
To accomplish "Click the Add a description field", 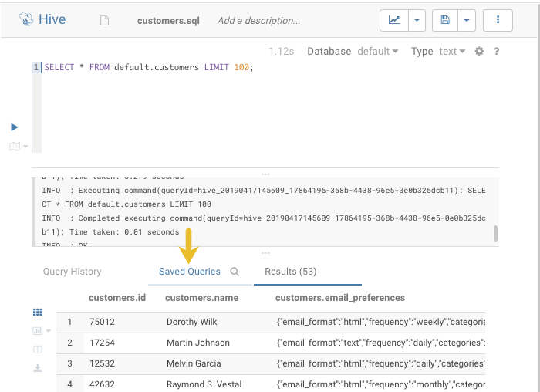I will click(259, 21).
